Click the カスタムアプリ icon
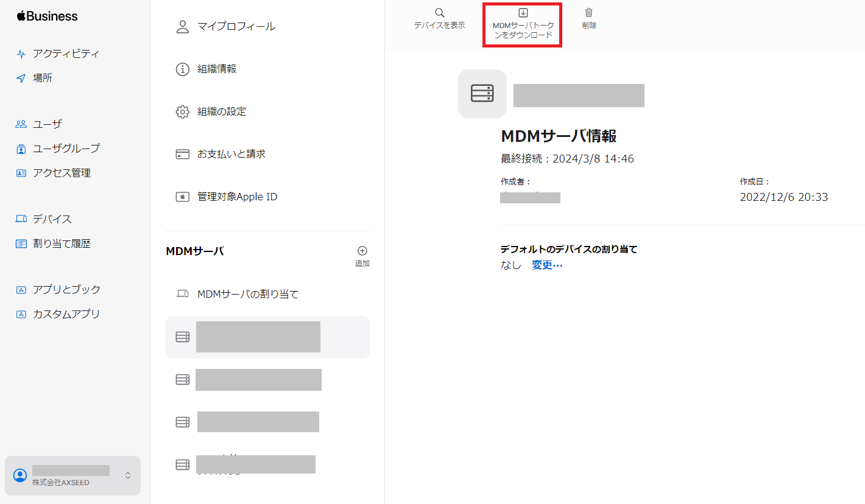 pyautogui.click(x=21, y=314)
